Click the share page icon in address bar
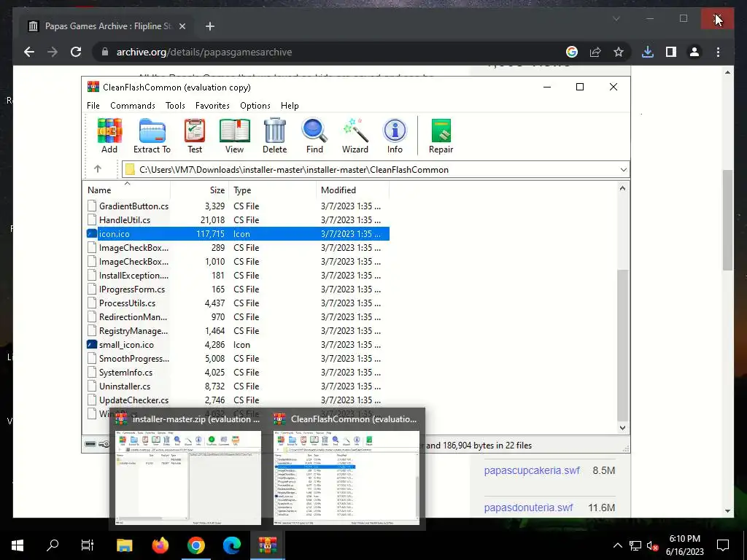Viewport: 747px width, 560px height. [x=595, y=52]
